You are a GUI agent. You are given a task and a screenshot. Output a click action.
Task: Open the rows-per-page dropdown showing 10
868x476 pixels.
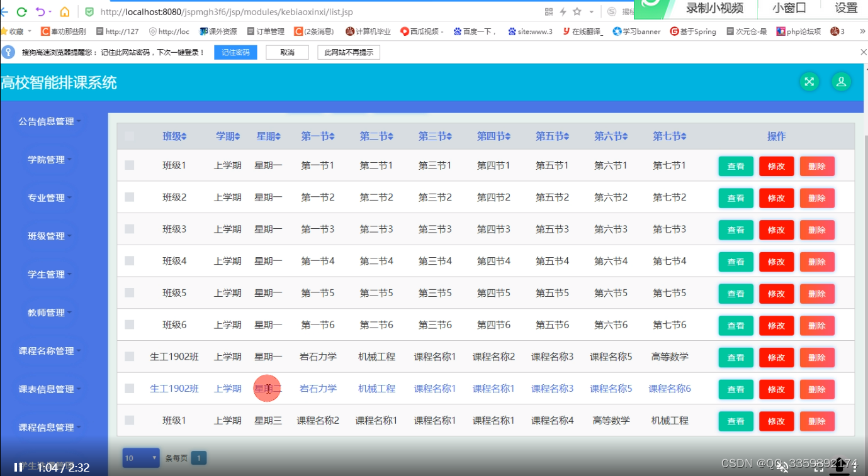tap(141, 458)
